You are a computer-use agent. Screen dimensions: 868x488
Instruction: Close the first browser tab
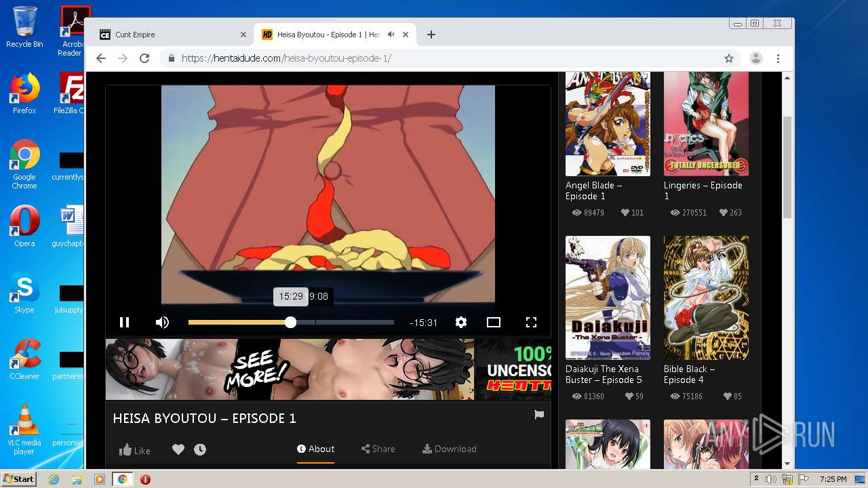coord(243,35)
